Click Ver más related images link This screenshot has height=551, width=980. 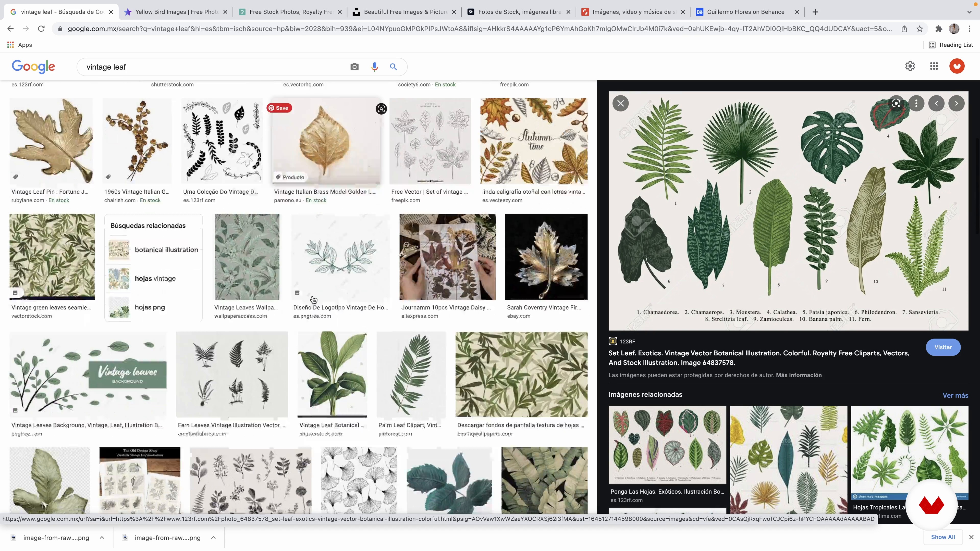pyautogui.click(x=955, y=395)
